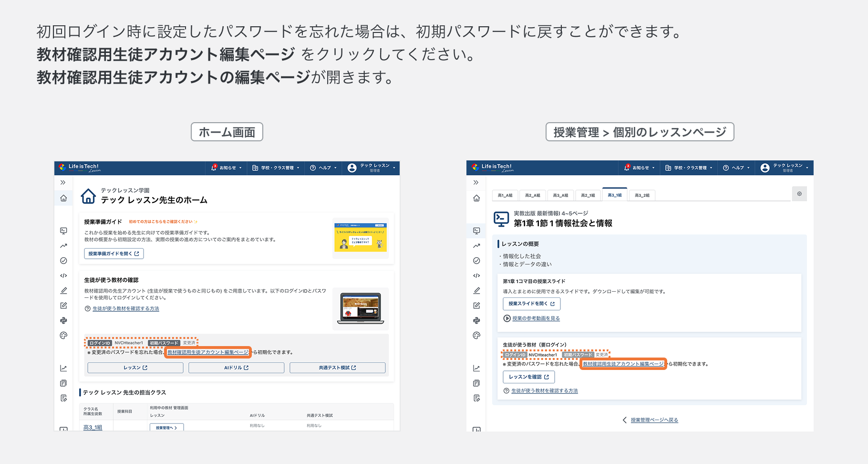Open 生徒が使う教材を確認する方法 link on the home screen
Screen dimensions: 868x464
126,308
